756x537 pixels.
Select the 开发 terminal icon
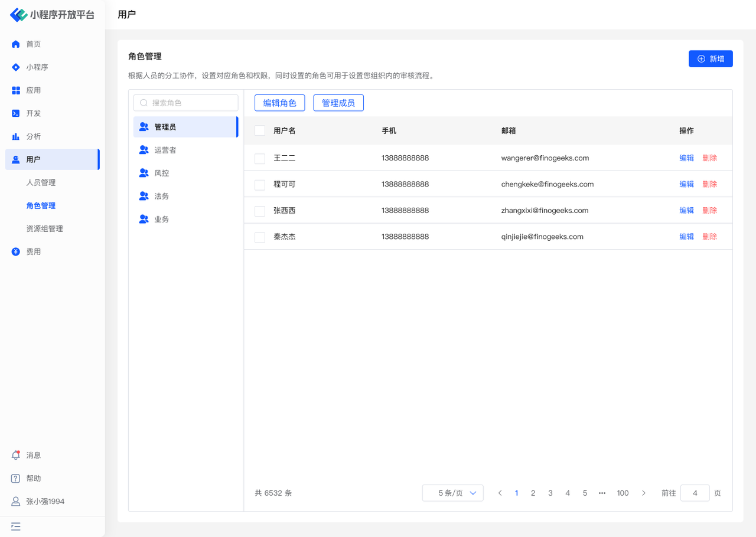tap(16, 113)
